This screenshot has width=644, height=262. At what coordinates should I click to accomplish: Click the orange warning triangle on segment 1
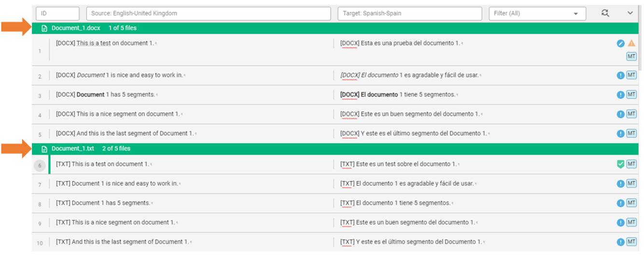[x=631, y=43]
